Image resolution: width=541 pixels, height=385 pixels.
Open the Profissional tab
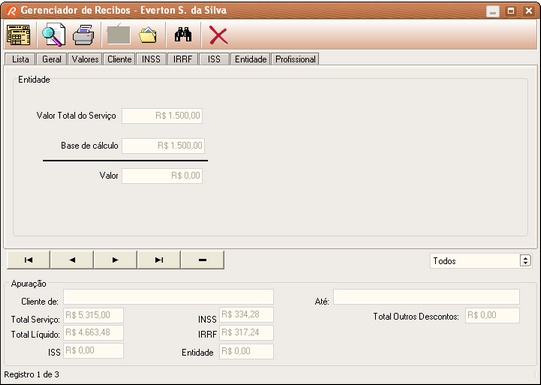(x=295, y=59)
